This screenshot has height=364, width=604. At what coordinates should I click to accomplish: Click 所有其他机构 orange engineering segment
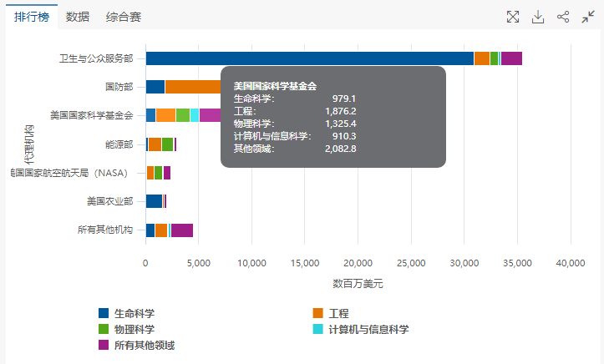(161, 230)
